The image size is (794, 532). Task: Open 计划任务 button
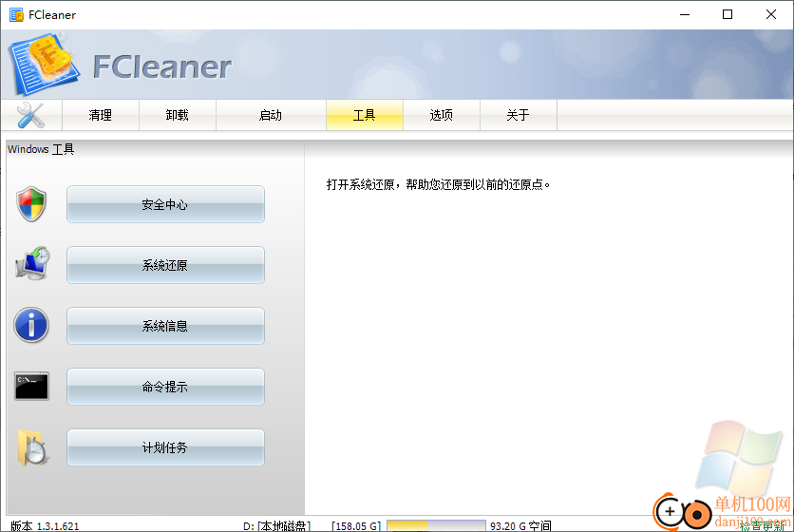tap(165, 447)
